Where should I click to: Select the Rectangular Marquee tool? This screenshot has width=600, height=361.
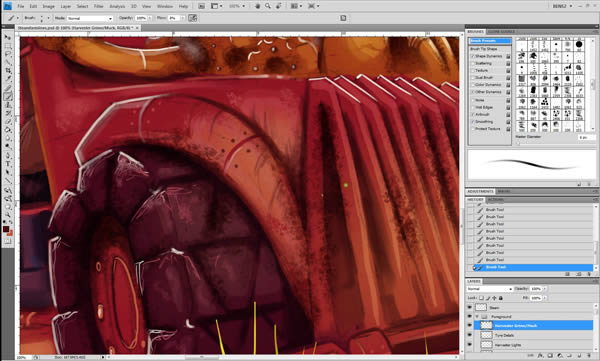click(8, 46)
